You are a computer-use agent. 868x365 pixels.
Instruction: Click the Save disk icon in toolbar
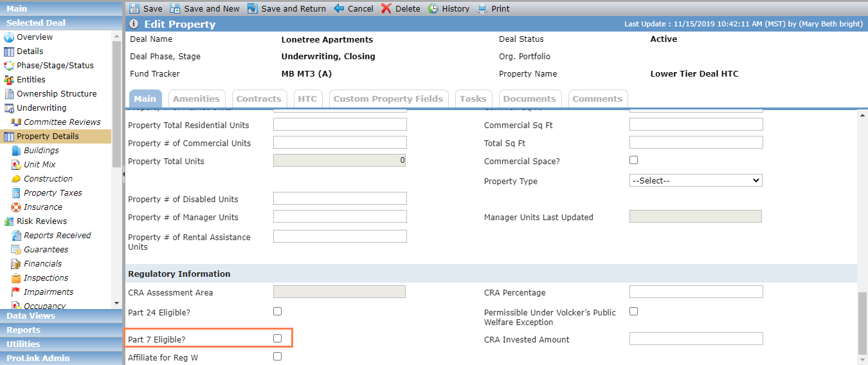pos(134,8)
